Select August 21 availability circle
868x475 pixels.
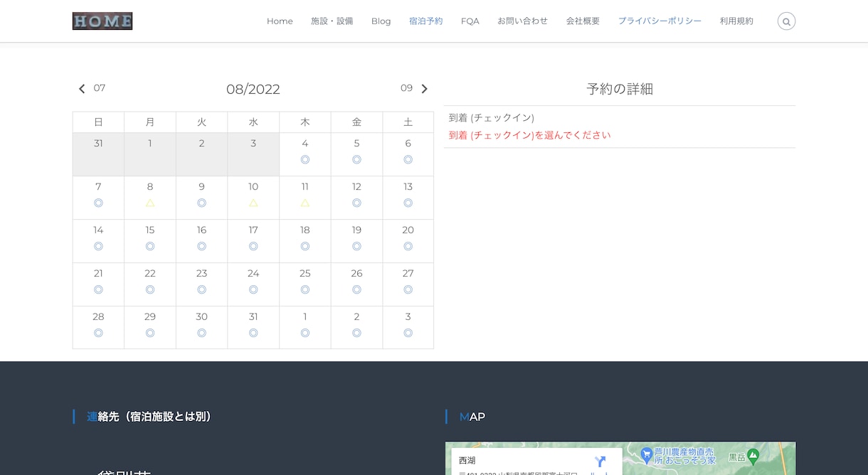[98, 290]
